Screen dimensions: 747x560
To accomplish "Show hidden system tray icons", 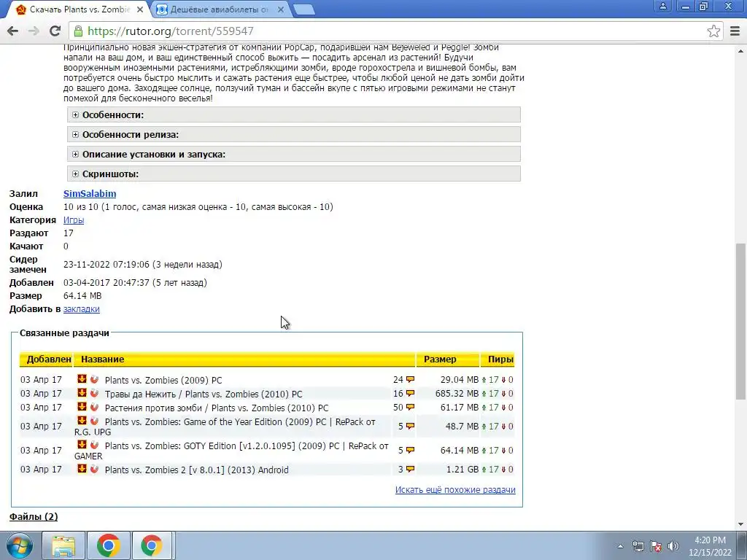I will click(x=620, y=546).
